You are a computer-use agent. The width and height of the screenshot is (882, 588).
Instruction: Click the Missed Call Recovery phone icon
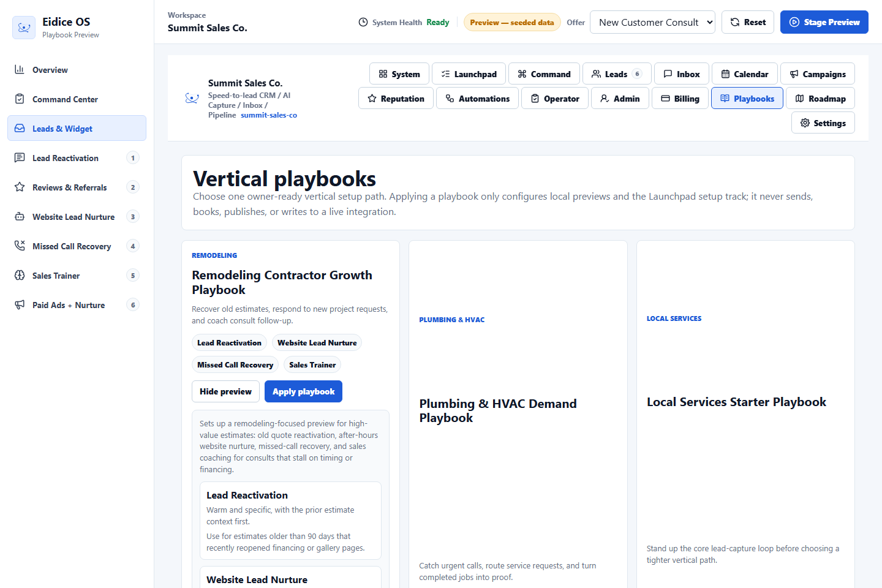20,246
